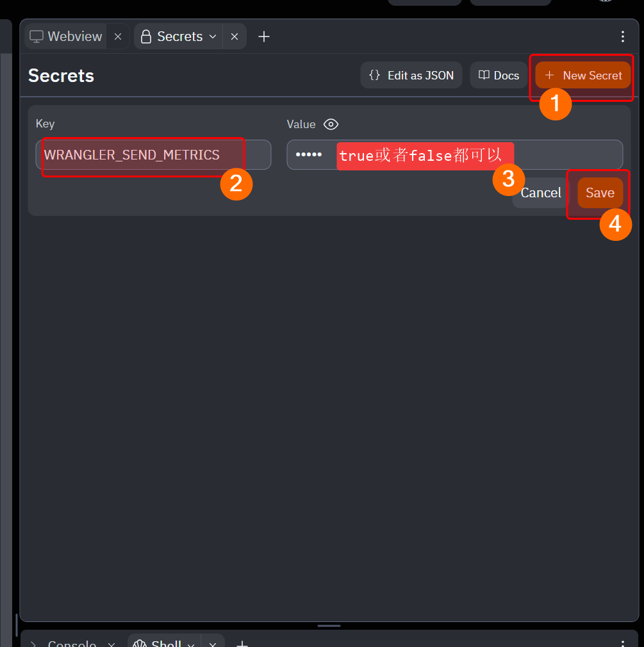Open the top pane three-dot menu

(623, 37)
